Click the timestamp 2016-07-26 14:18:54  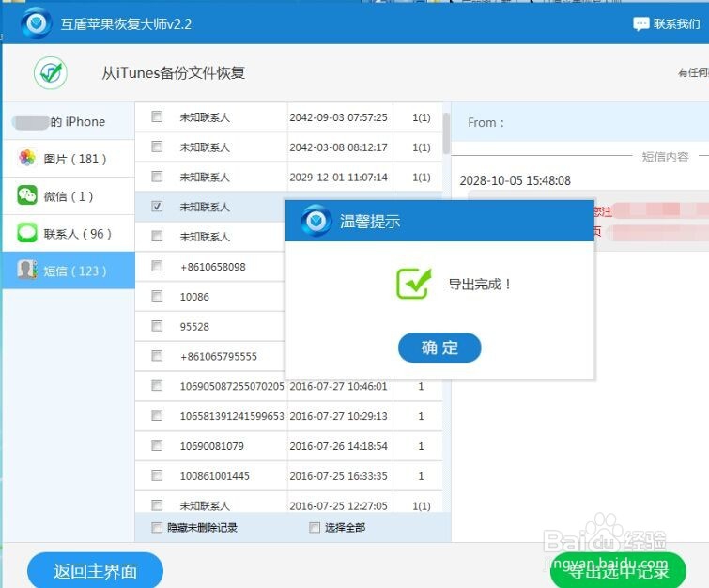point(338,446)
